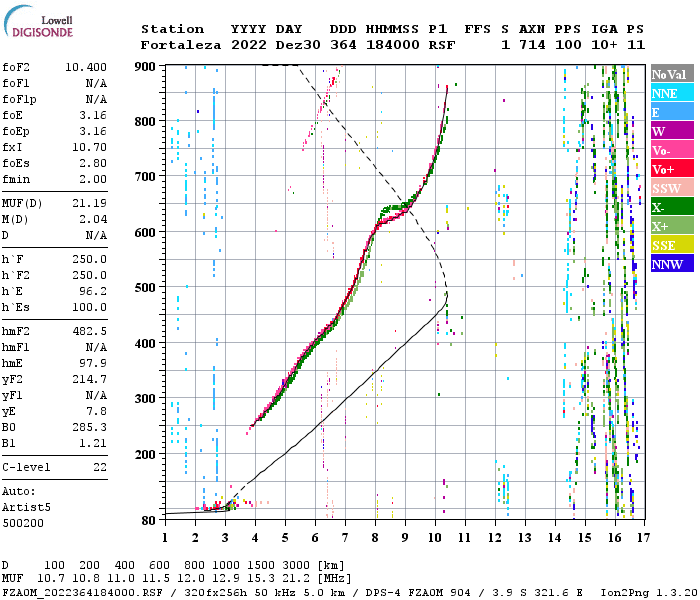Click the foEs value 2.80
The width and height of the screenshot is (700, 600).
(x=93, y=163)
